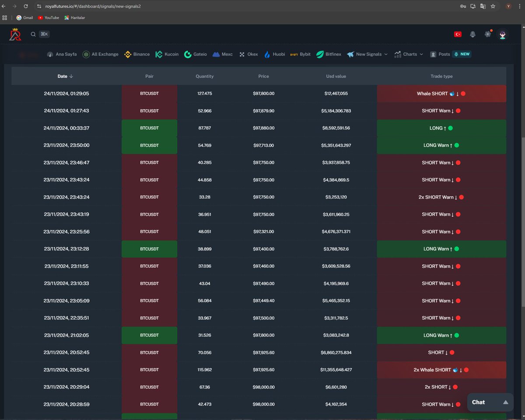Click the Turkish flag language switcher
This screenshot has width=525, height=420.
pyautogui.click(x=458, y=34)
